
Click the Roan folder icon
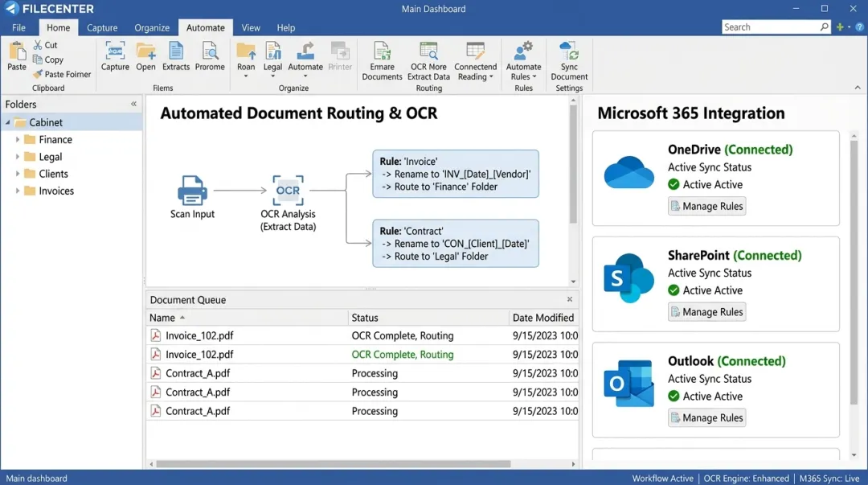pyautogui.click(x=246, y=51)
